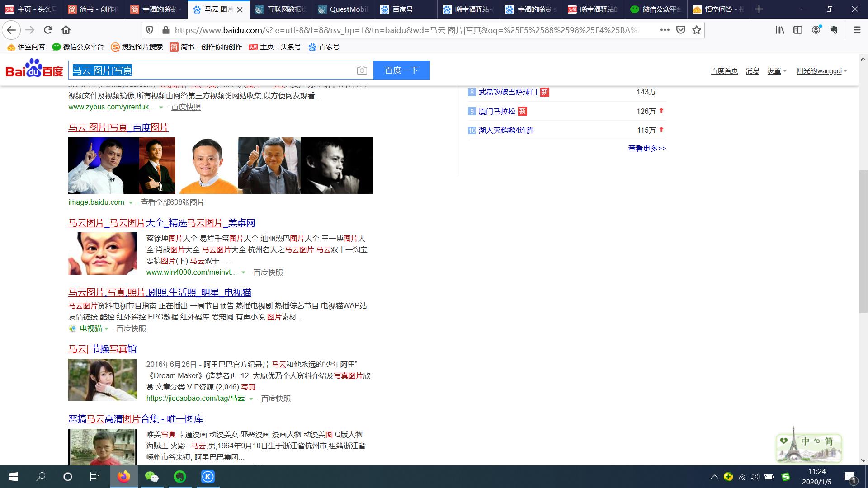Screen dimensions: 868x488
Task: Toggle Firefox sidebar icon
Action: point(798,30)
